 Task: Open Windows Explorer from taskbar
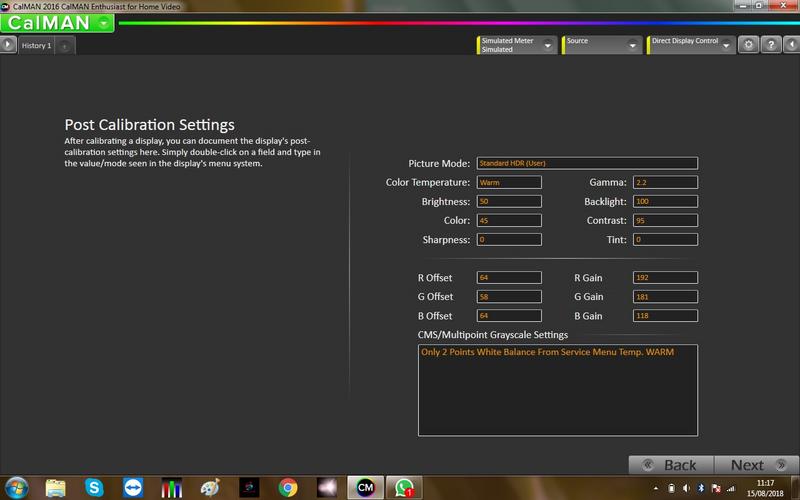tap(55, 488)
